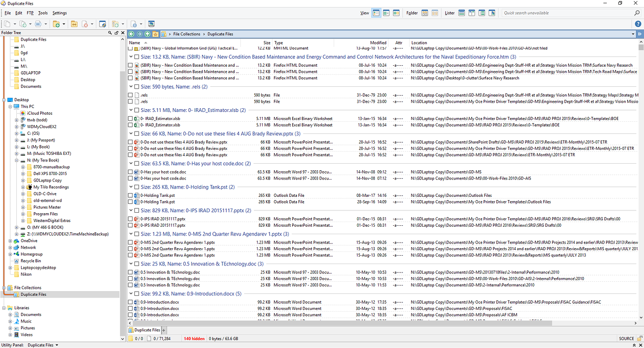Click the 140 hidden status text
The image size is (644, 348).
(x=194, y=339)
